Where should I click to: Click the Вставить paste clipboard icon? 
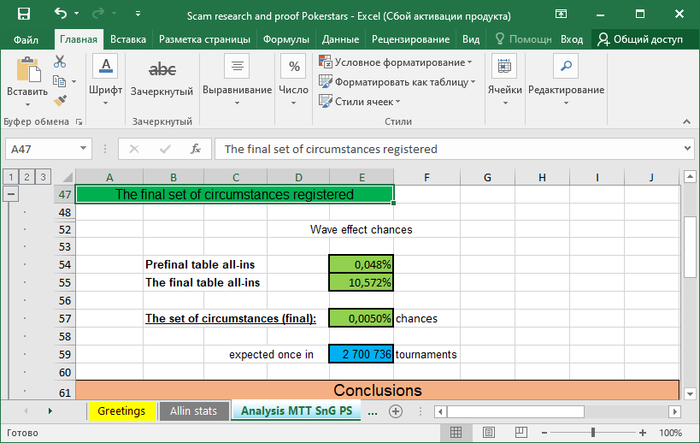pos(28,70)
